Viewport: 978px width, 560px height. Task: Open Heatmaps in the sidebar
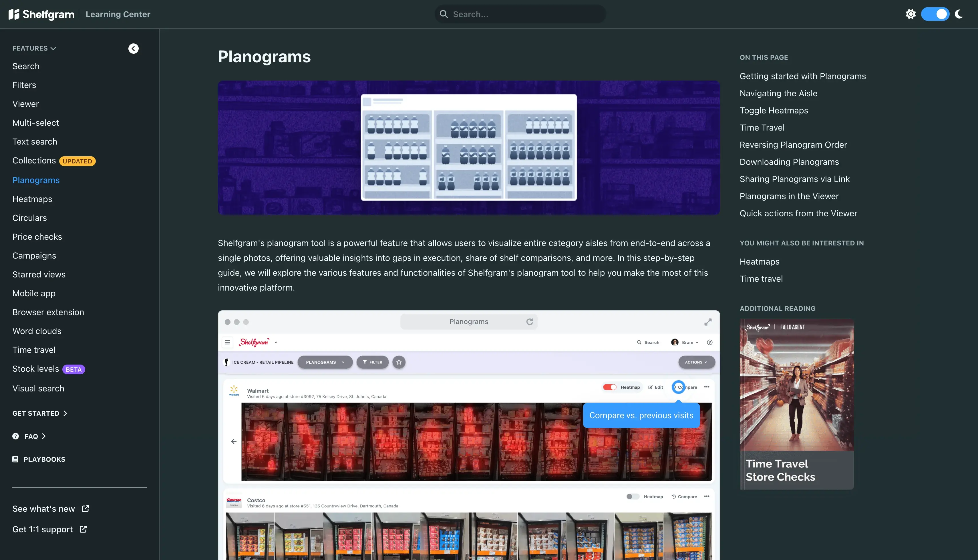[x=32, y=199]
